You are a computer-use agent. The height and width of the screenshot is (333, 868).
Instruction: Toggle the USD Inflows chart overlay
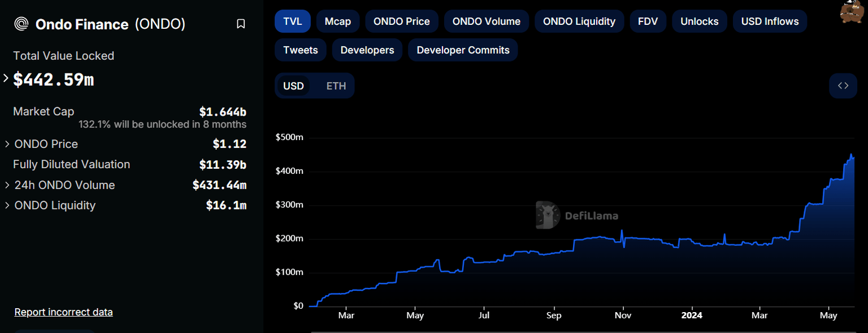[770, 21]
